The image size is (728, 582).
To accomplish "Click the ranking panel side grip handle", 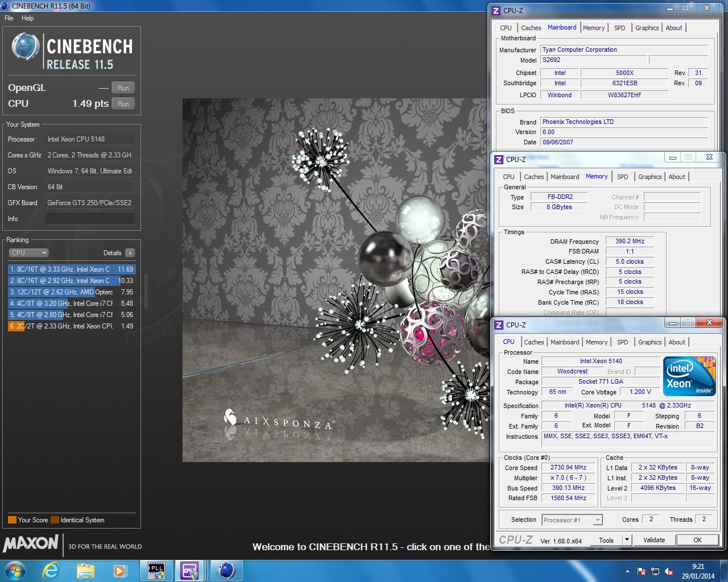I will click(x=146, y=292).
